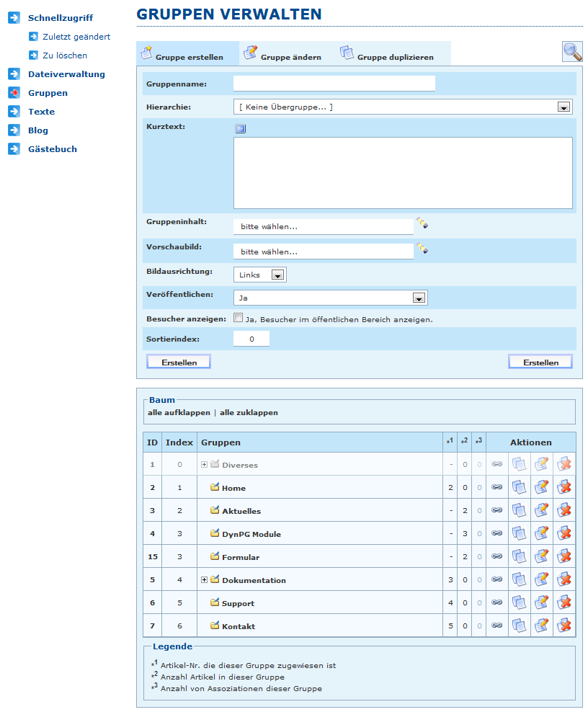Edit the Support group

pyautogui.click(x=542, y=603)
